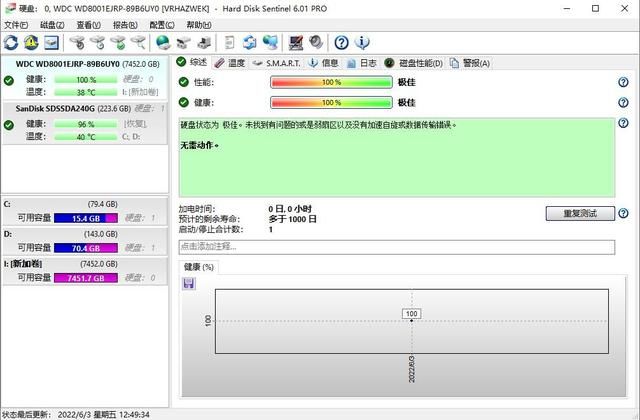
Task: Switch to the 温度 tab
Action: click(x=230, y=63)
